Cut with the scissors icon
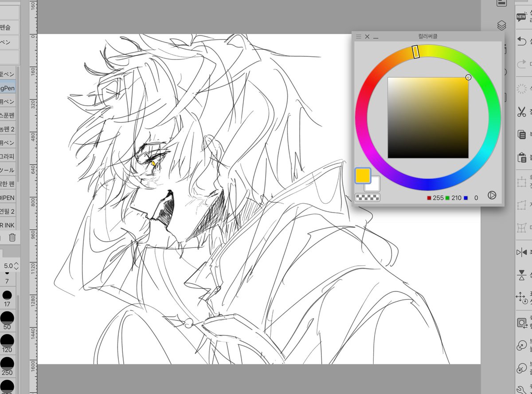The width and height of the screenshot is (532, 394). click(x=521, y=111)
